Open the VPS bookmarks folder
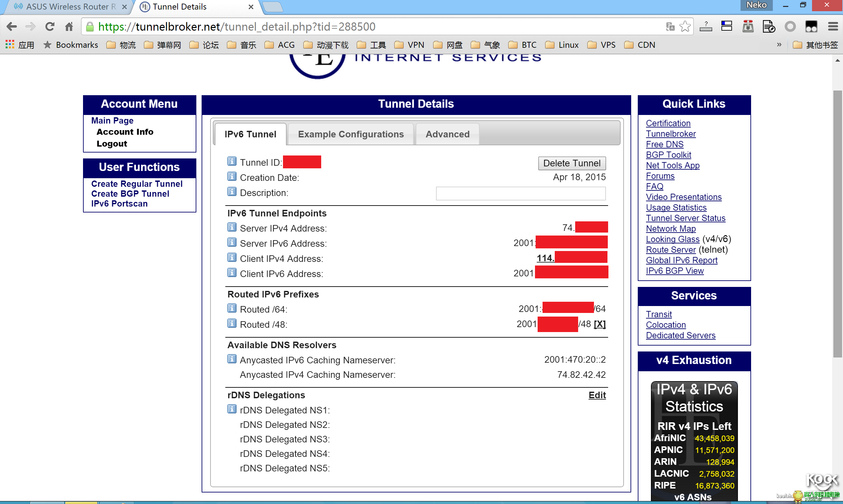 tap(601, 44)
